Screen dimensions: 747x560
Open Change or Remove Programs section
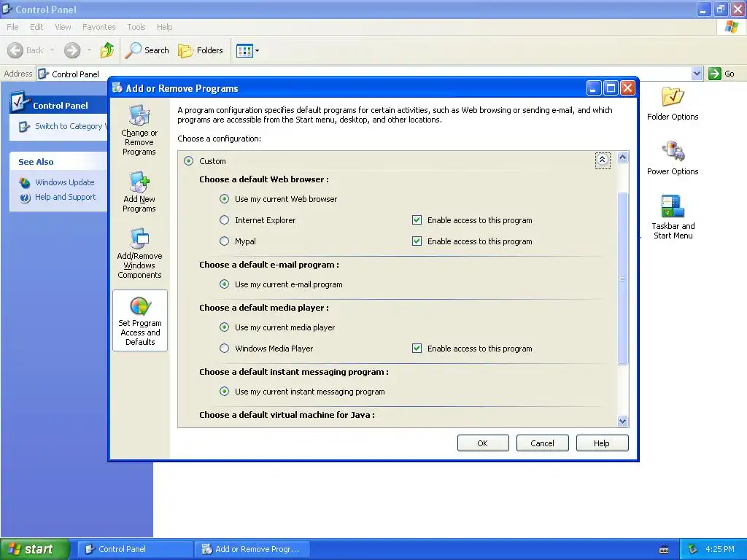[x=139, y=130]
